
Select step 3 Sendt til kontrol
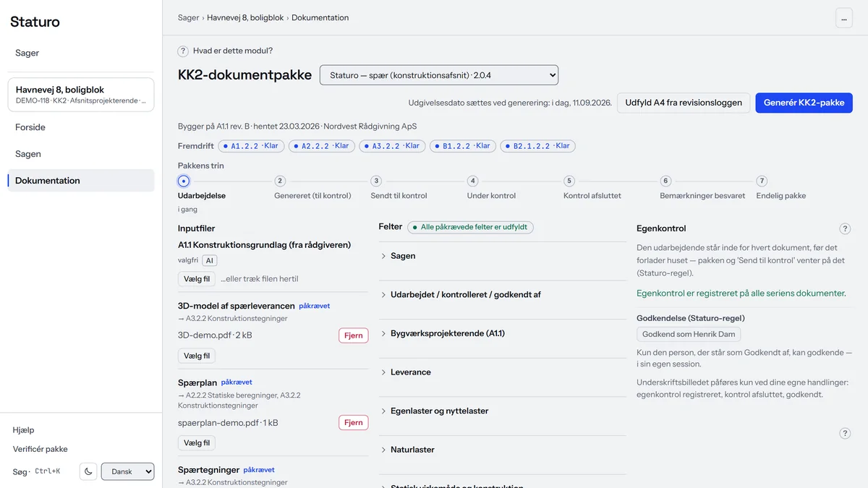(376, 181)
